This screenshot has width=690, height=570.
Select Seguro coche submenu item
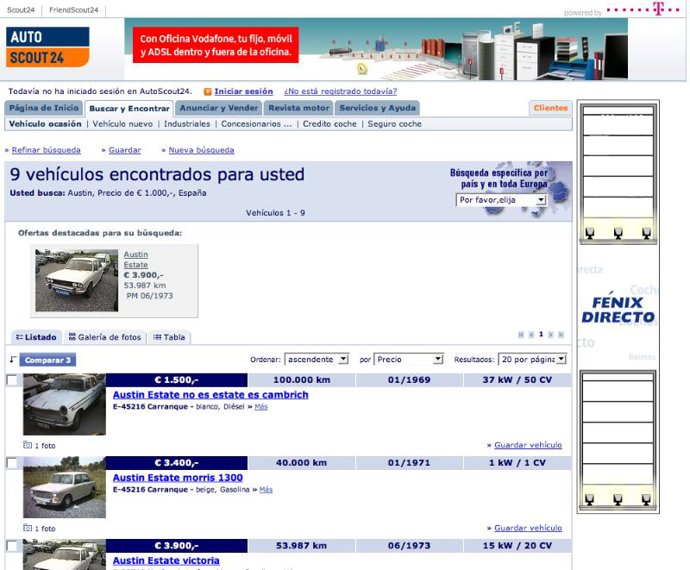394,124
